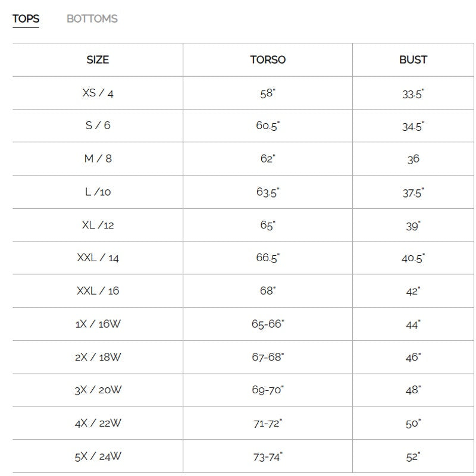This screenshot has height=476, width=476.
Task: Click the 5X / 24W size cell
Action: coord(98,456)
